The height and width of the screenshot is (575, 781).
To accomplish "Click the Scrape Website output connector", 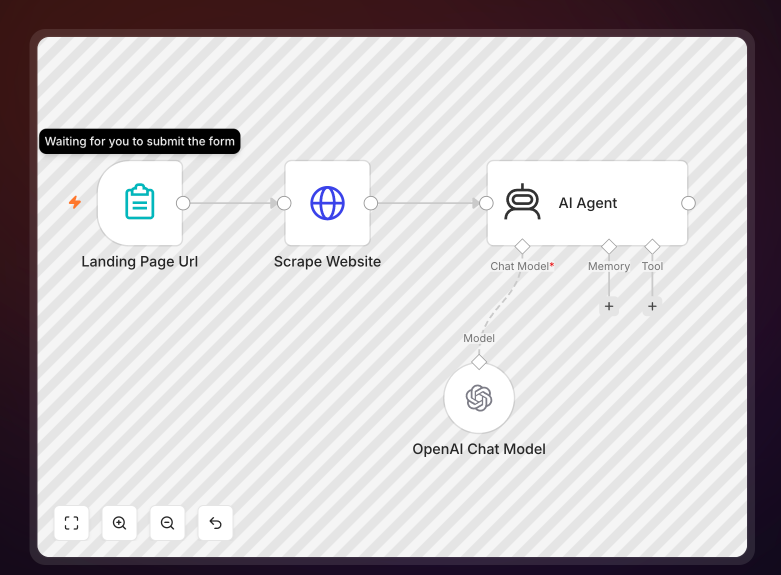I will (371, 203).
